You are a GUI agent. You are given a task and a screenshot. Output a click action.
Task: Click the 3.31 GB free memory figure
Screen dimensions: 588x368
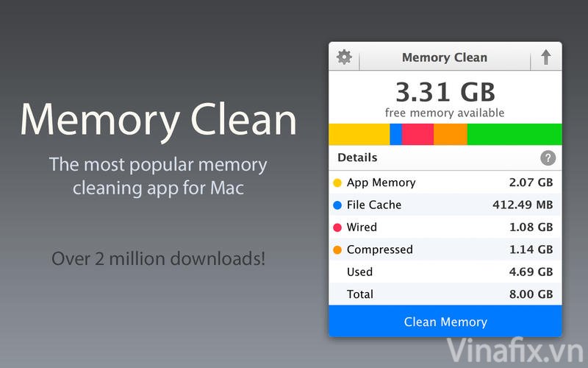point(445,92)
